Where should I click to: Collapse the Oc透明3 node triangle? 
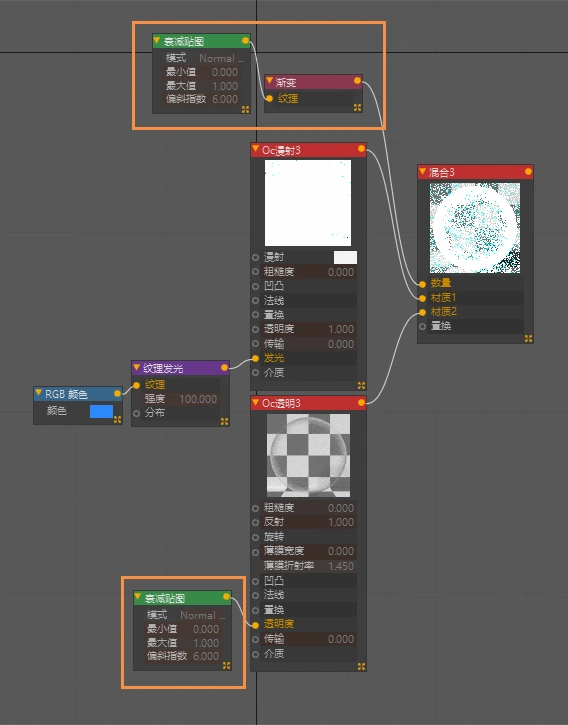point(255,402)
